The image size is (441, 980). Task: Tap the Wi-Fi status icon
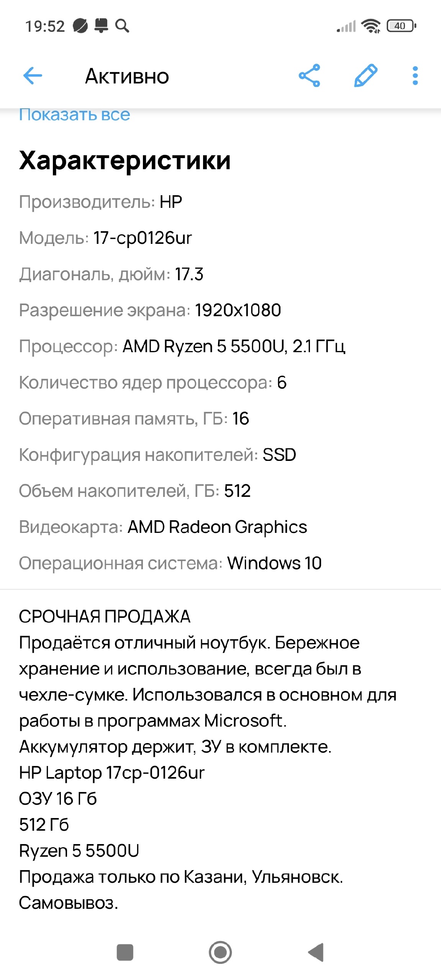[x=371, y=26]
